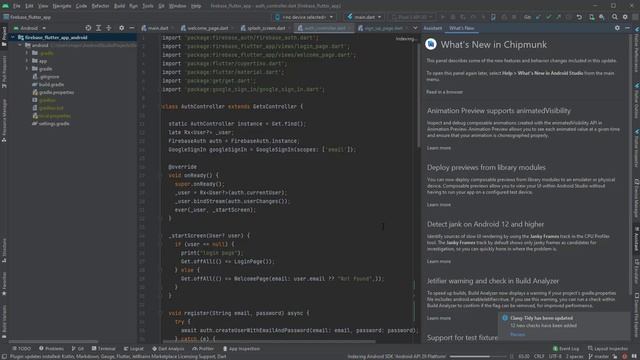Open the TODO tool window
Image resolution: width=640 pixels, height=360 pixels.
pos(22,349)
